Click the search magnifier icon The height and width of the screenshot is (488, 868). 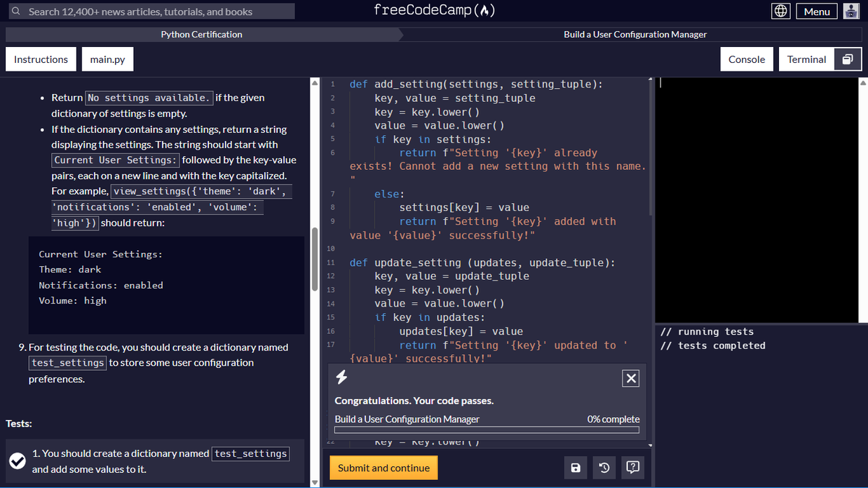pyautogui.click(x=15, y=12)
